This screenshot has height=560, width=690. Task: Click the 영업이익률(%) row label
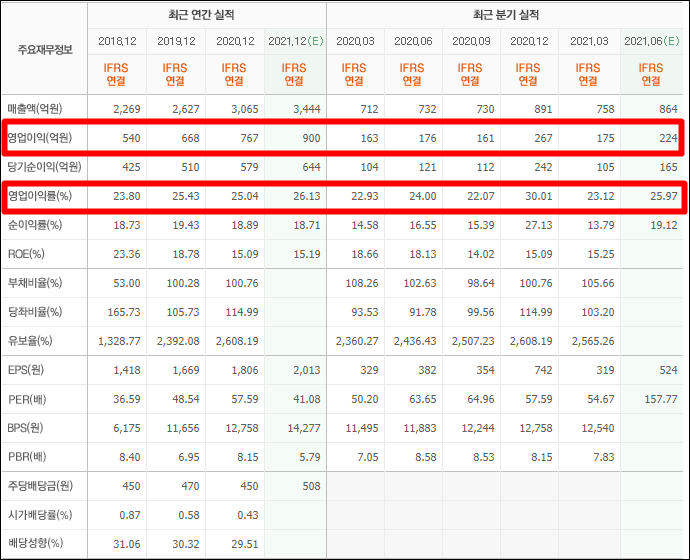click(40, 196)
